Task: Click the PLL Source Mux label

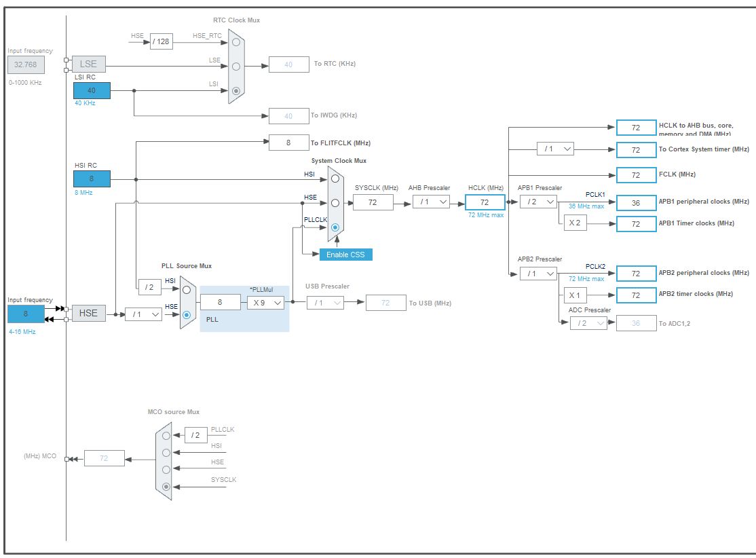Action: (187, 265)
